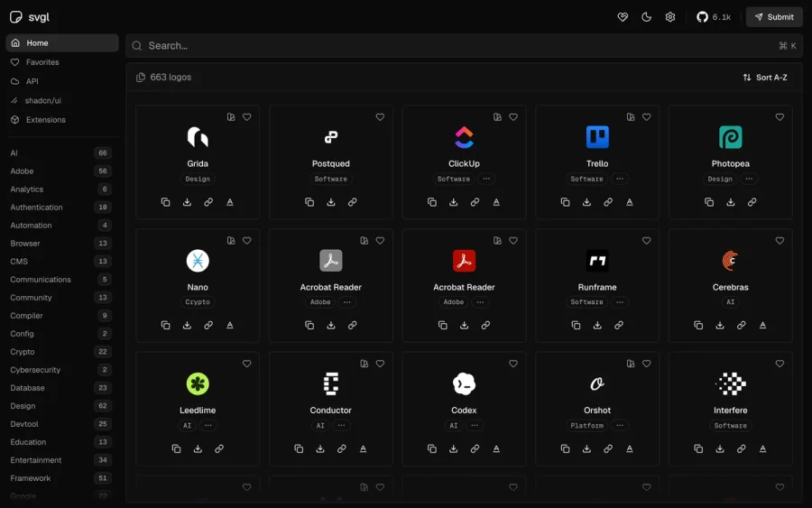Viewport: 812px width, 508px height.
Task: Click the svgl logo in header
Action: click(30, 17)
